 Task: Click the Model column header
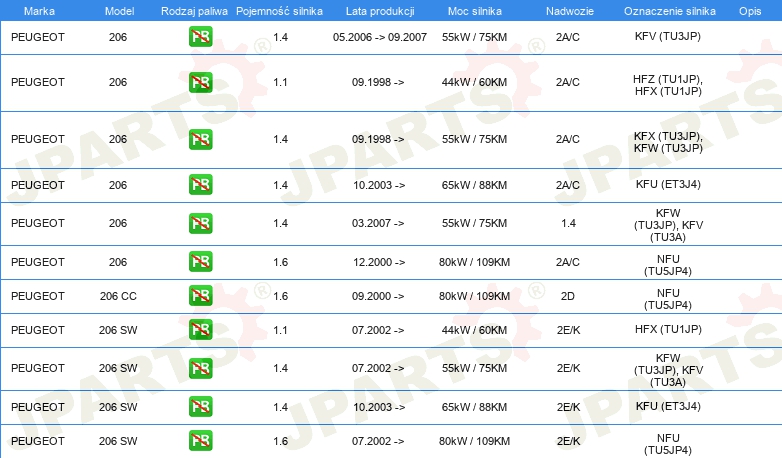[x=119, y=11]
